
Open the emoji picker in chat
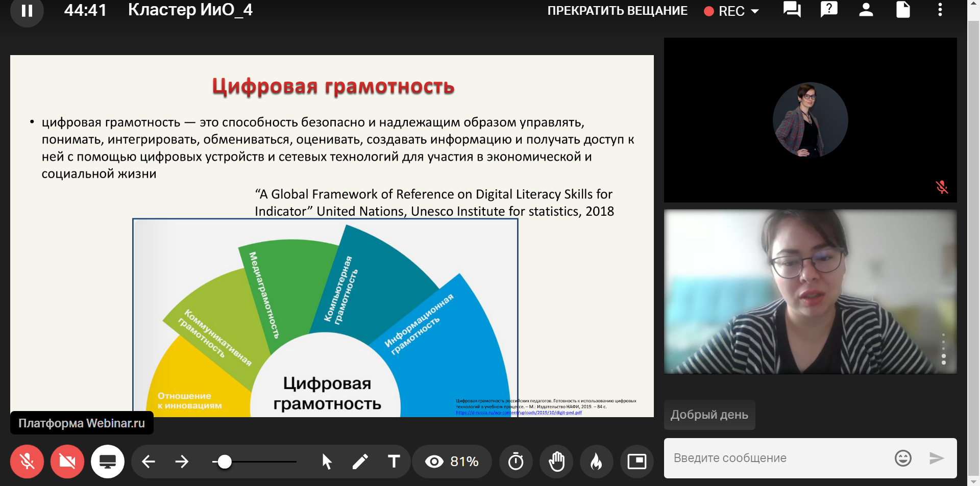point(903,458)
